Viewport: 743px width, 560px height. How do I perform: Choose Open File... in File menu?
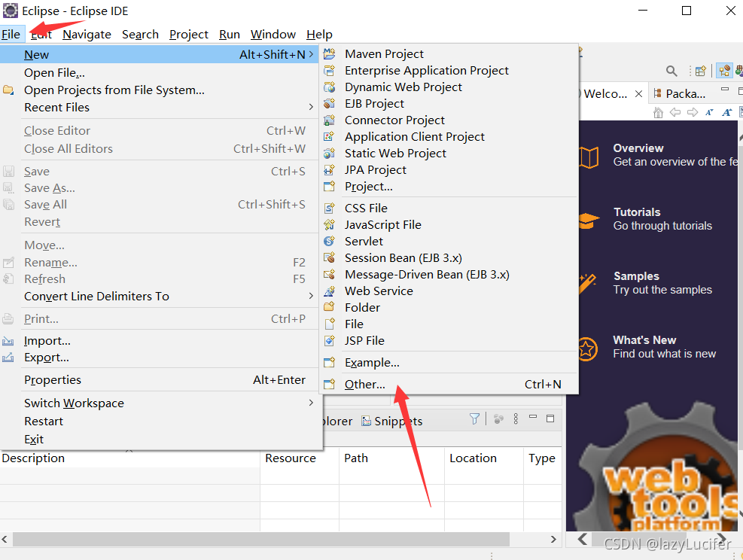click(161, 73)
